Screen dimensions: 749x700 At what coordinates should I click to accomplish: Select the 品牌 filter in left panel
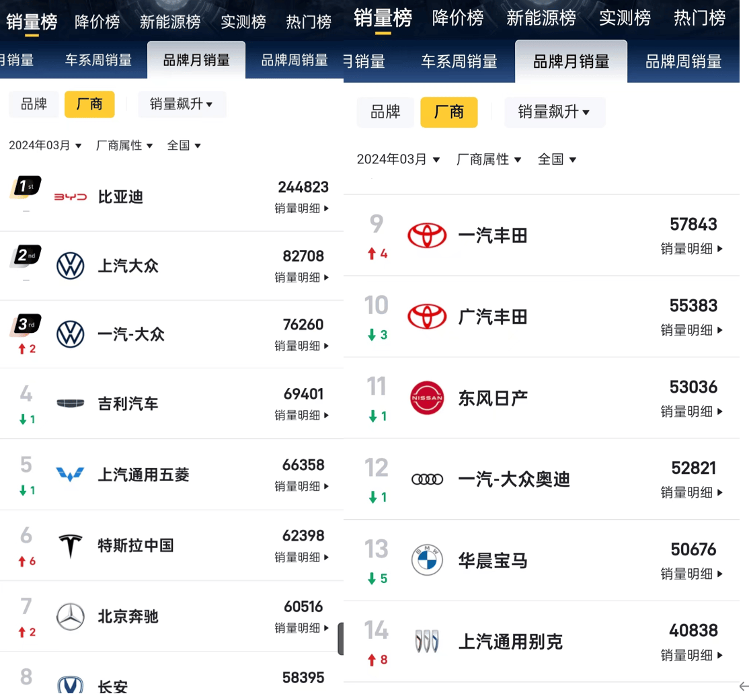click(x=34, y=104)
